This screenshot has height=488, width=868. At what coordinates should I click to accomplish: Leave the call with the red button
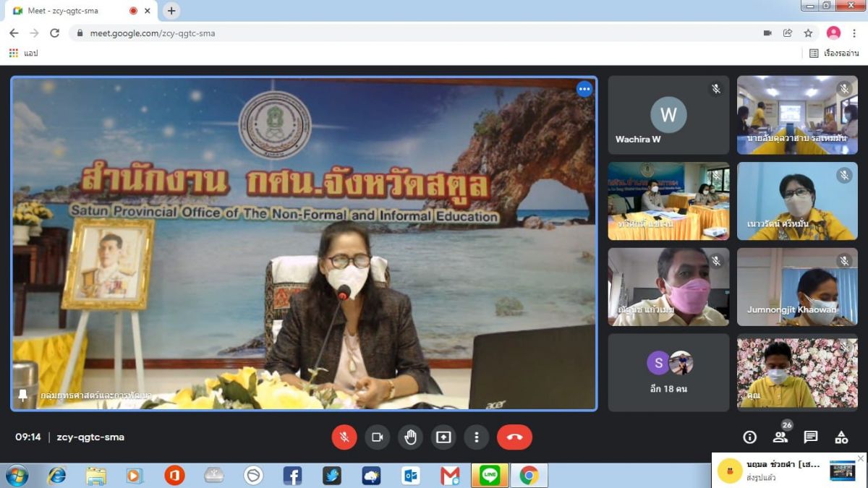[x=514, y=437]
